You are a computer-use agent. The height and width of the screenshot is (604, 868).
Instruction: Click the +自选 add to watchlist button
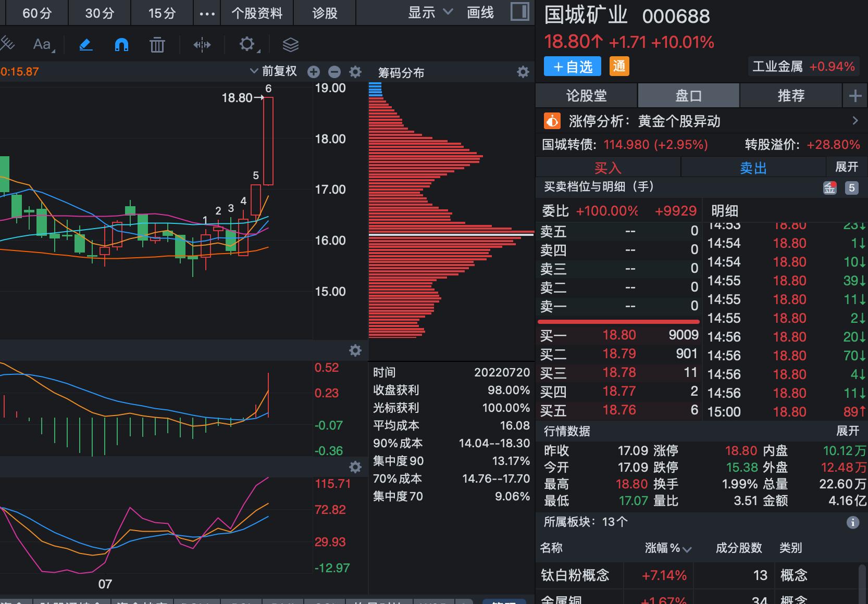(x=572, y=67)
